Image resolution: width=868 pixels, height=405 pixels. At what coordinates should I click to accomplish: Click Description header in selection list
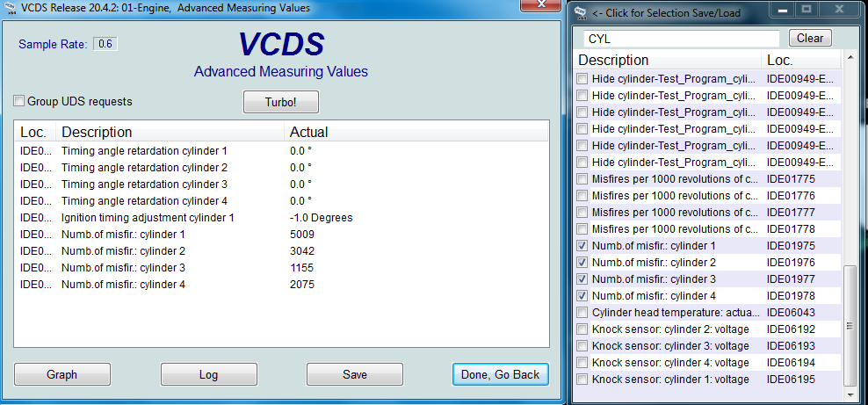click(668, 60)
